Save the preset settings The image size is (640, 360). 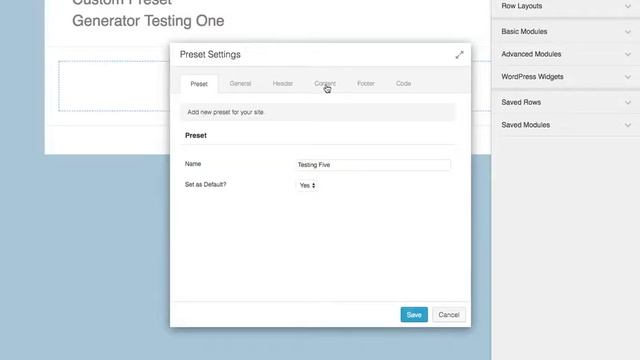click(x=414, y=315)
